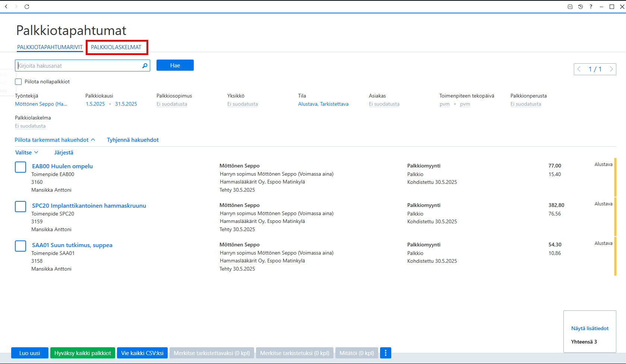This screenshot has height=364, width=626.
Task: Tick the SAA01 Suun tutkimus row checkbox
Action: [x=20, y=246]
